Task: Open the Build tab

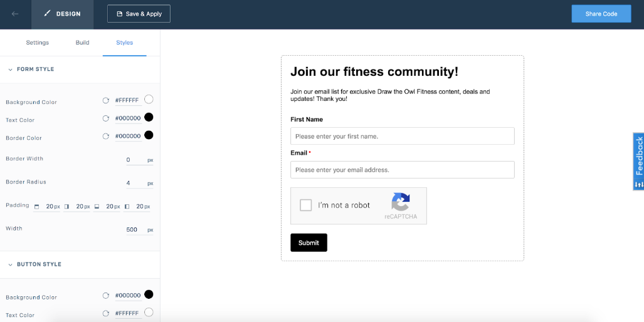Action: [82, 43]
